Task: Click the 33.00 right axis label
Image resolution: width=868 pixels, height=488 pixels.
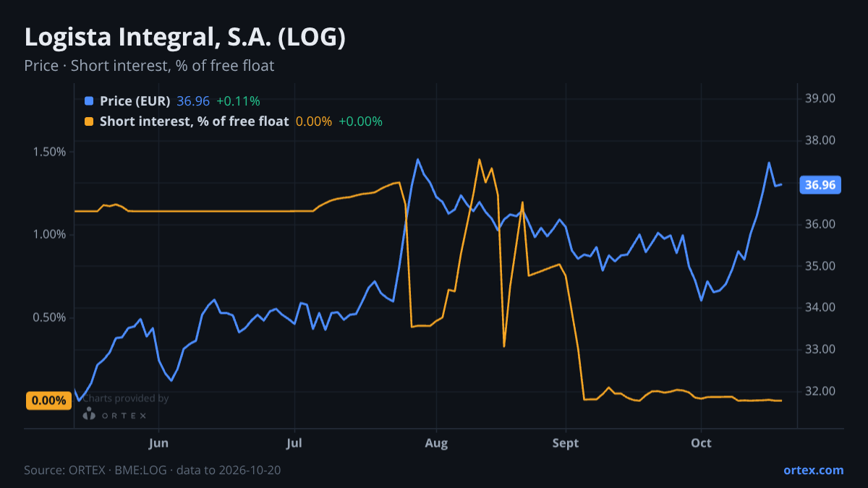Action: click(820, 350)
